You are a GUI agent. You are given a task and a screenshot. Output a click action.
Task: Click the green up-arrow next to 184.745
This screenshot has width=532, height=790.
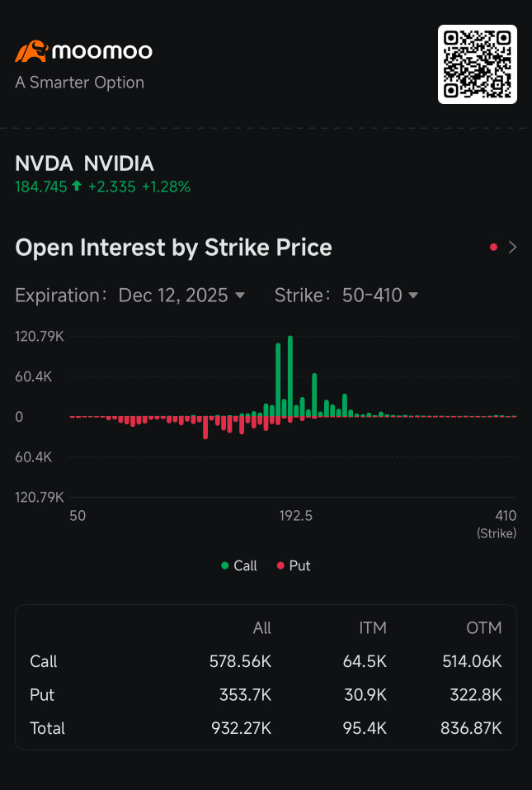77,187
